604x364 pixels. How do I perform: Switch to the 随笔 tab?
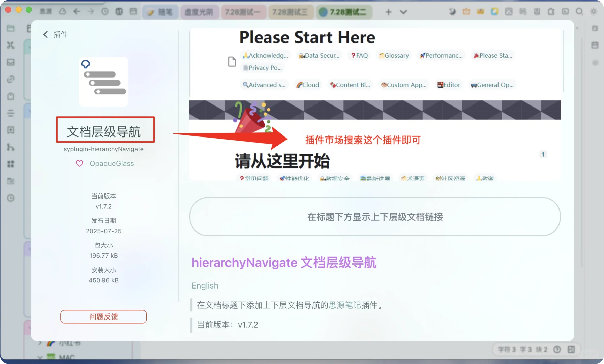160,12
